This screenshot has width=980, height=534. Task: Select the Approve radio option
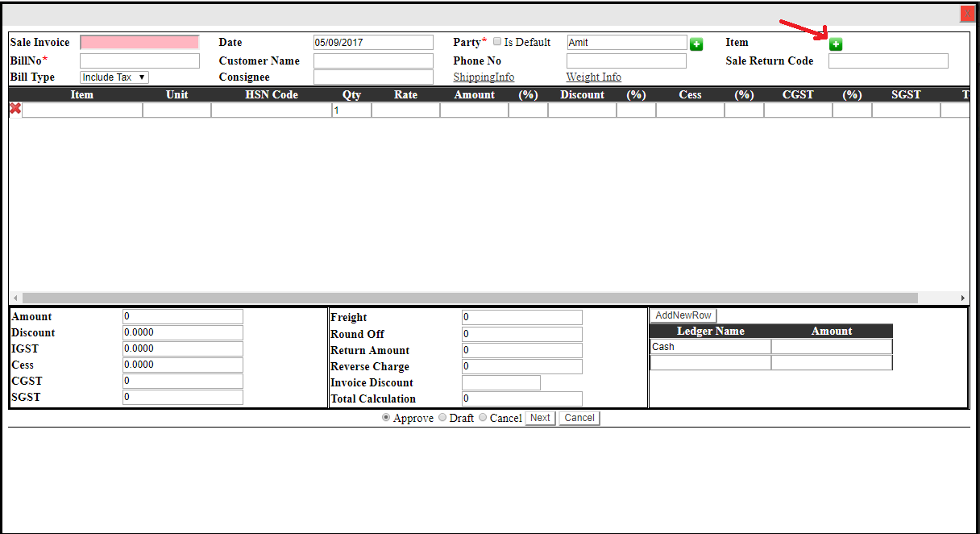pos(386,418)
